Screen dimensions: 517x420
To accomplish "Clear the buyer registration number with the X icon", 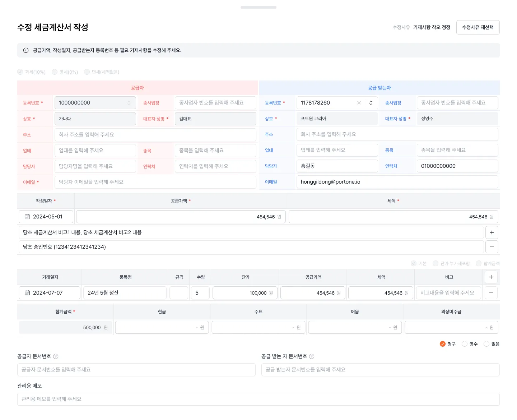I will tap(359, 103).
